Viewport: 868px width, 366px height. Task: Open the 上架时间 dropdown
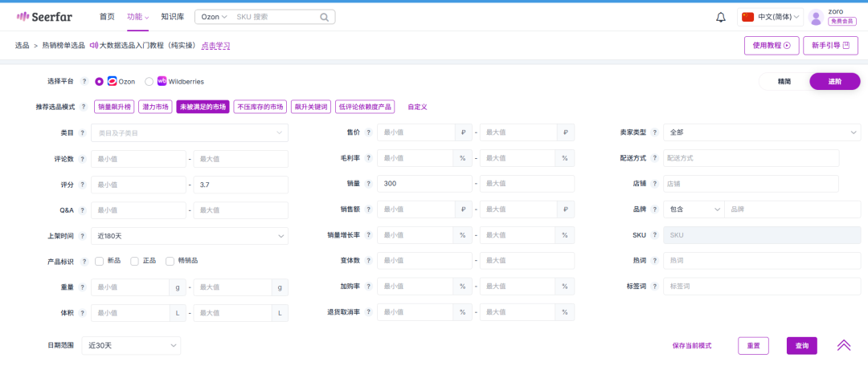(x=189, y=236)
